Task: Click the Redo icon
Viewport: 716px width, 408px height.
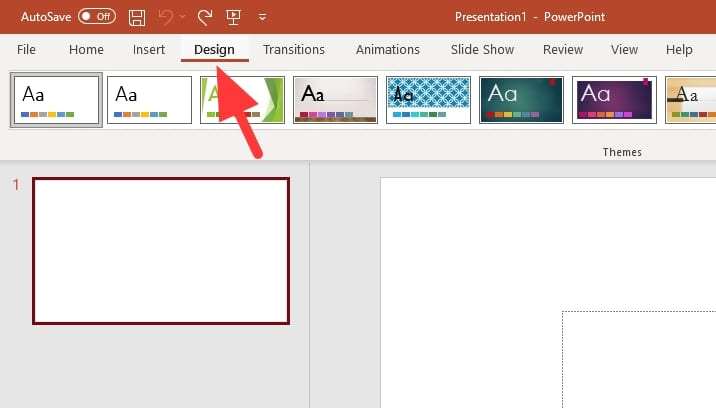Action: tap(205, 17)
